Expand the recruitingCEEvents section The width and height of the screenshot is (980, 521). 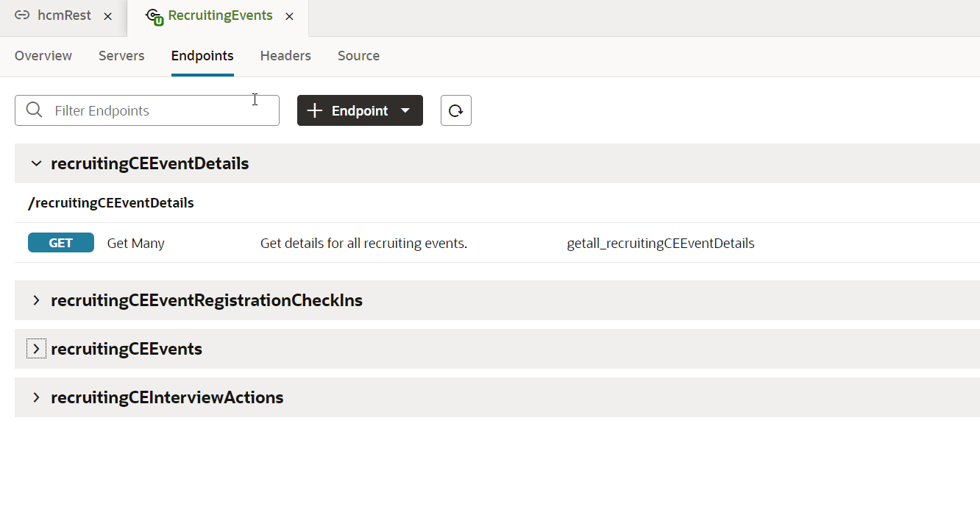tap(35, 348)
